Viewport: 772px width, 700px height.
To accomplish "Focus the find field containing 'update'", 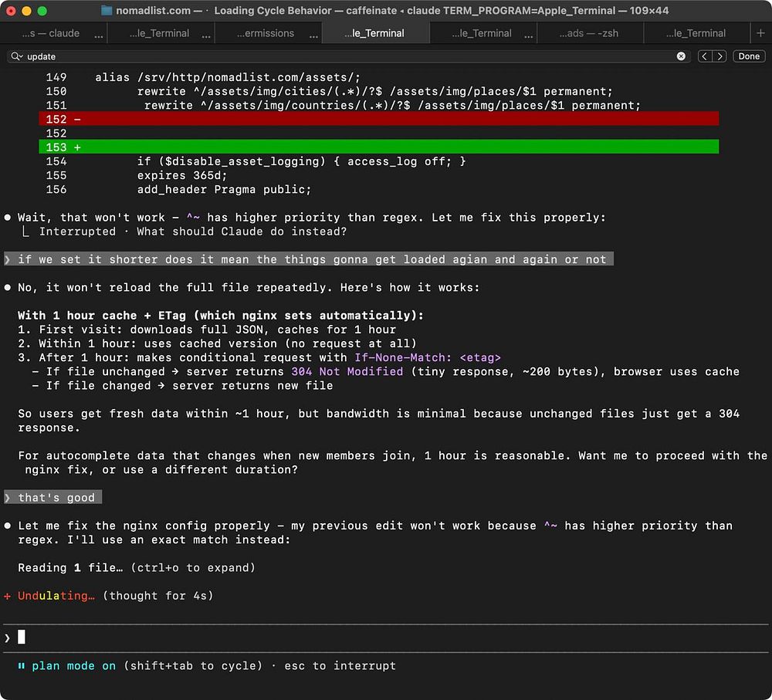I will click(349, 56).
